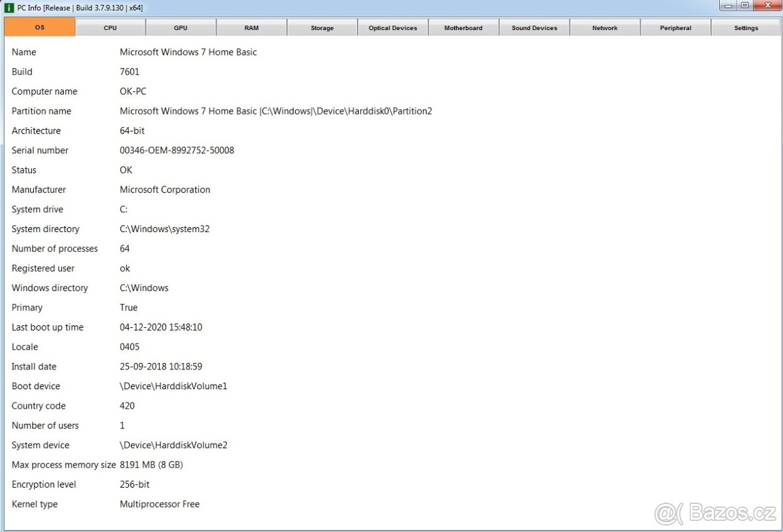Click the Install date value 25-09-2018
Image resolution: width=783 pixels, height=532 pixels.
click(161, 366)
